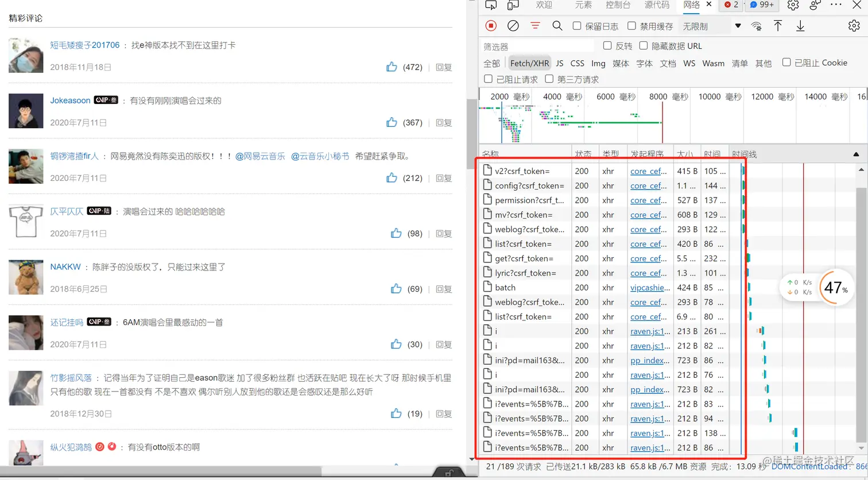Open Network panel settings gear
Viewport: 868px width, 480px height.
click(x=854, y=26)
